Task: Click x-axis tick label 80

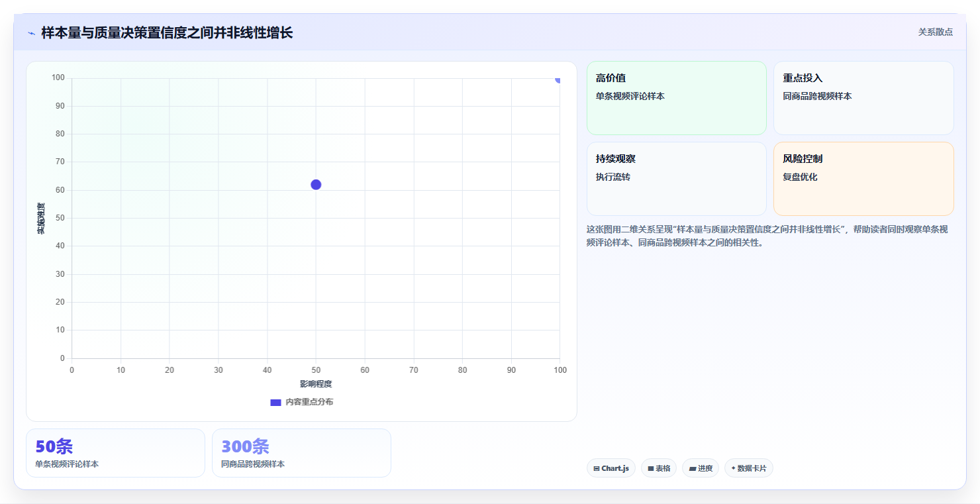Action: [x=463, y=370]
